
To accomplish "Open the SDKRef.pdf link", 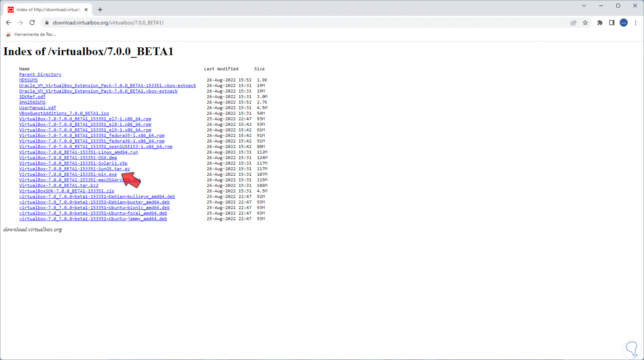I will pos(32,97).
